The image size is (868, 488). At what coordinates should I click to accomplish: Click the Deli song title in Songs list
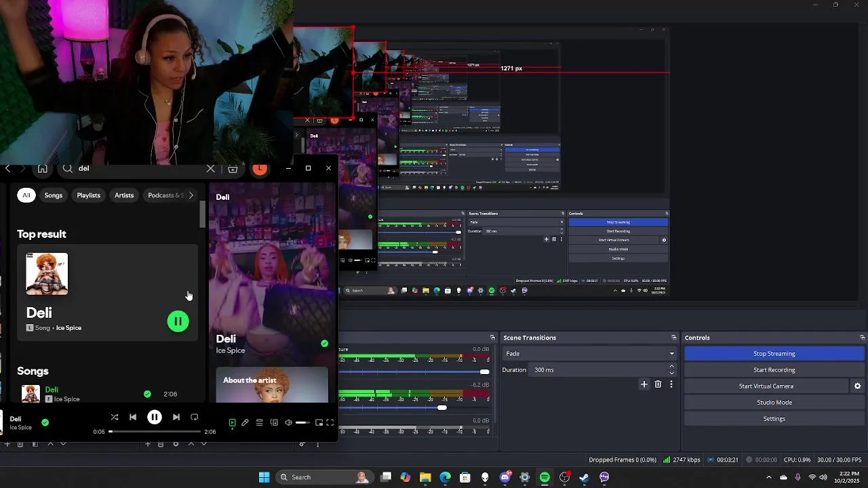click(x=52, y=390)
